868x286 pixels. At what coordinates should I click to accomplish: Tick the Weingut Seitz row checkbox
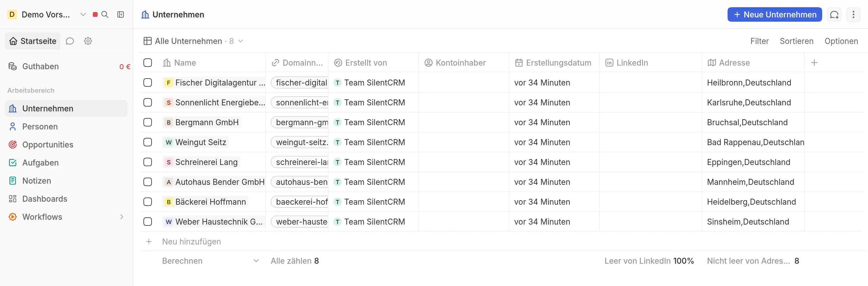click(x=148, y=142)
